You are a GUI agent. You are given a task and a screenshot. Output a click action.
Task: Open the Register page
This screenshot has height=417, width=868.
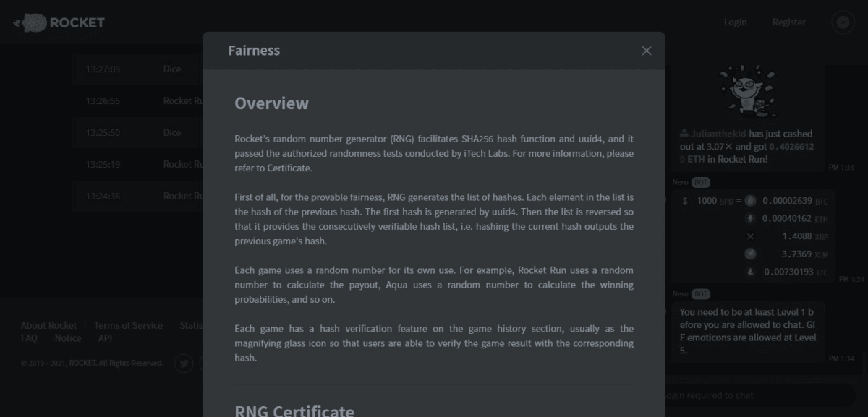pos(788,22)
